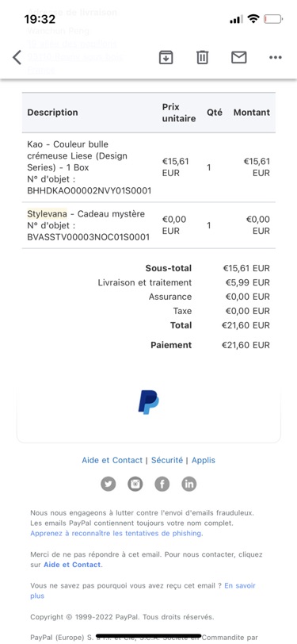Open PayPal's Facebook icon
The height and width of the screenshot is (644, 297).
point(162,484)
